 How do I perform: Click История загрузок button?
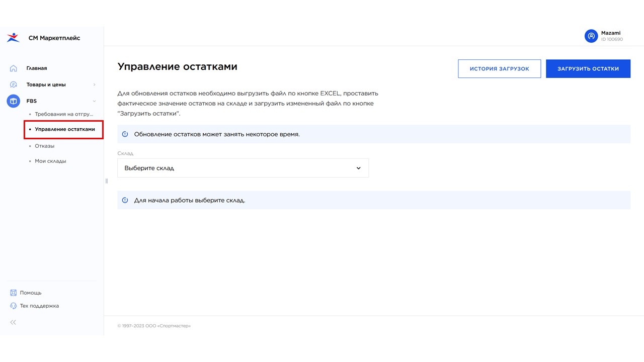500,69
